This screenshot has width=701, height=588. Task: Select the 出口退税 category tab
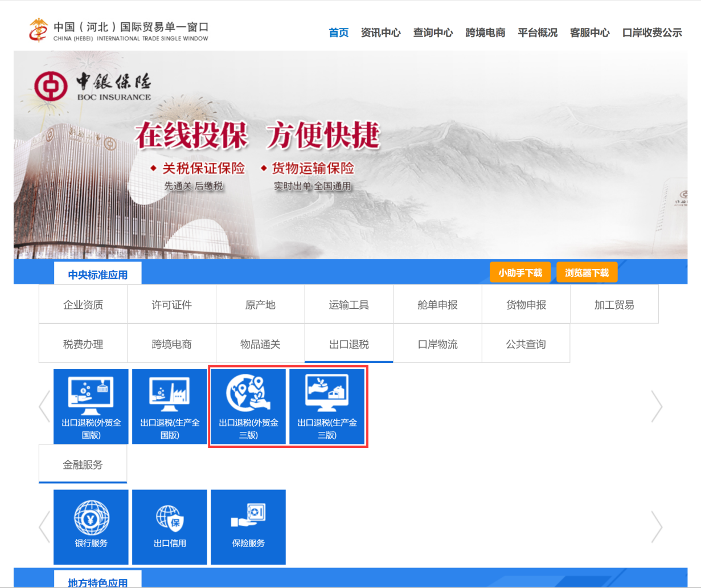349,344
